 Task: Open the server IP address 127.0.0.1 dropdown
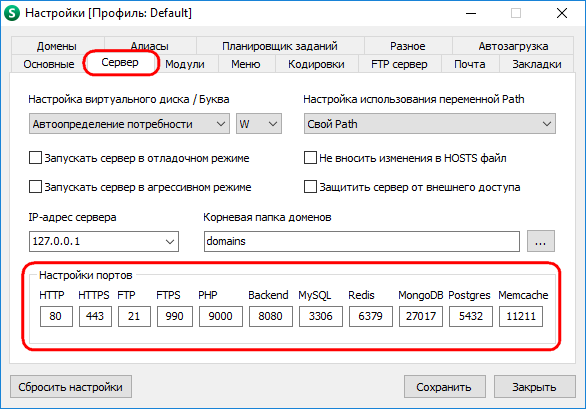tap(104, 241)
